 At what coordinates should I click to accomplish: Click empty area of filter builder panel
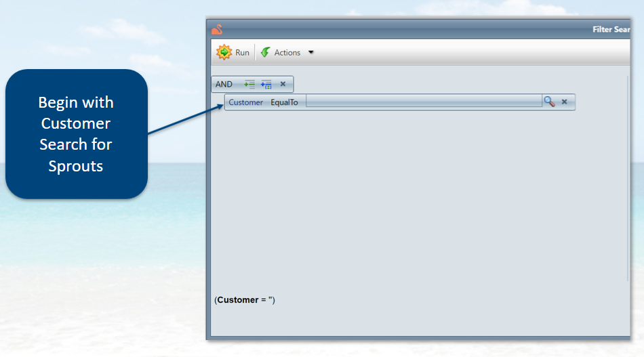[407, 203]
